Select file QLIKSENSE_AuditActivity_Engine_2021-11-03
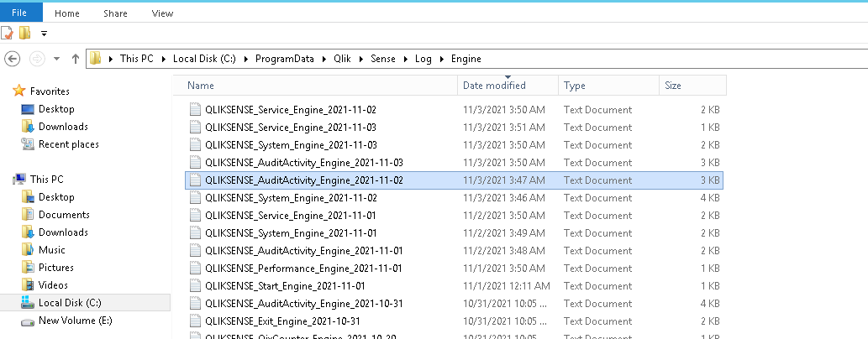 [304, 163]
